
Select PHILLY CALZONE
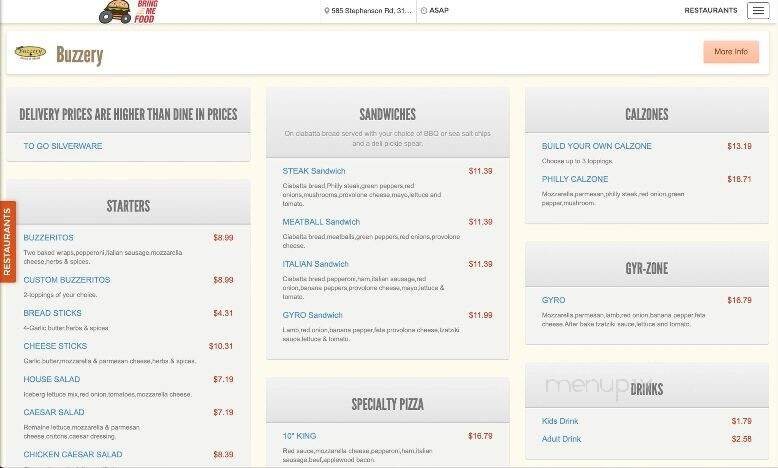(x=575, y=179)
